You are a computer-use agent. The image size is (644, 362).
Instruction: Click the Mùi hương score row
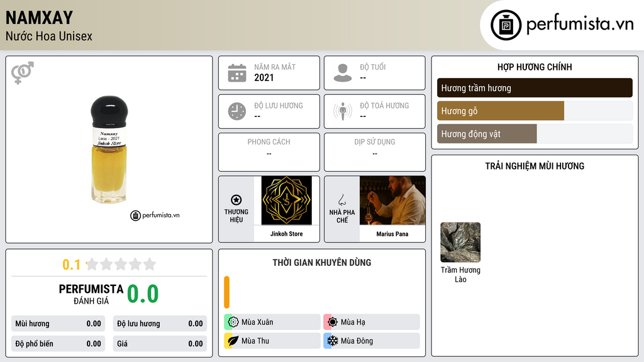tap(58, 324)
